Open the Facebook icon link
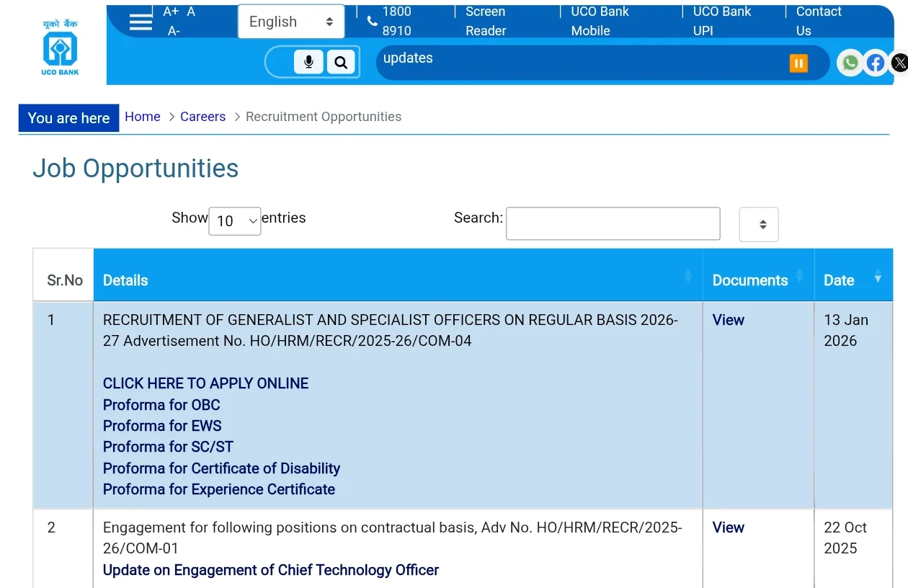The image size is (908, 588). click(x=875, y=63)
